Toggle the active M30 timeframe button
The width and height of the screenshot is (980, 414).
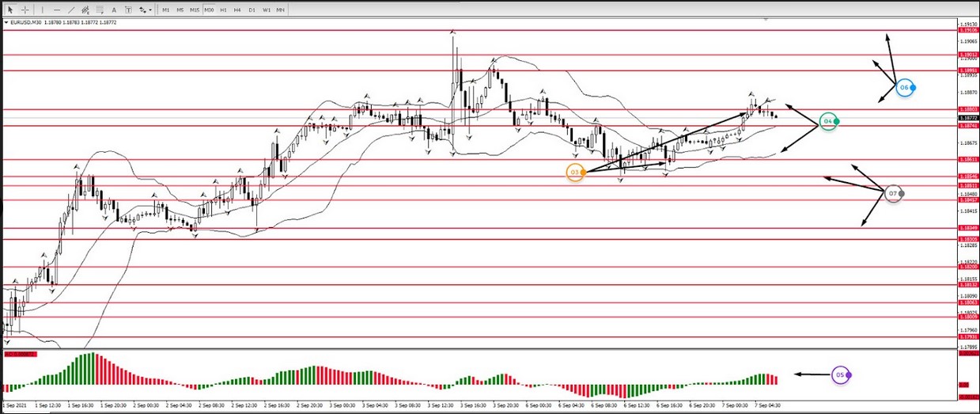click(x=209, y=9)
